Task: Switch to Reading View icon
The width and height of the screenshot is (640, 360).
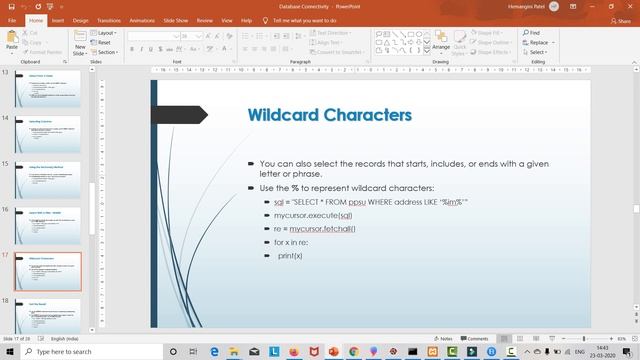Action: click(536, 339)
